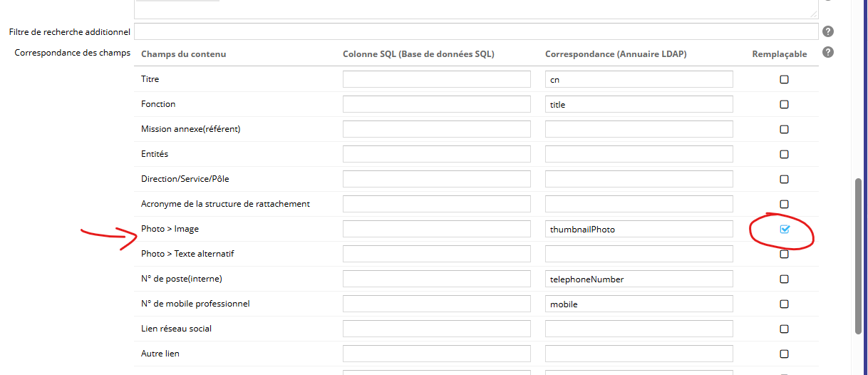Click the vertical page scrollbar thumb
This screenshot has height=375, width=868.
pos(859,255)
